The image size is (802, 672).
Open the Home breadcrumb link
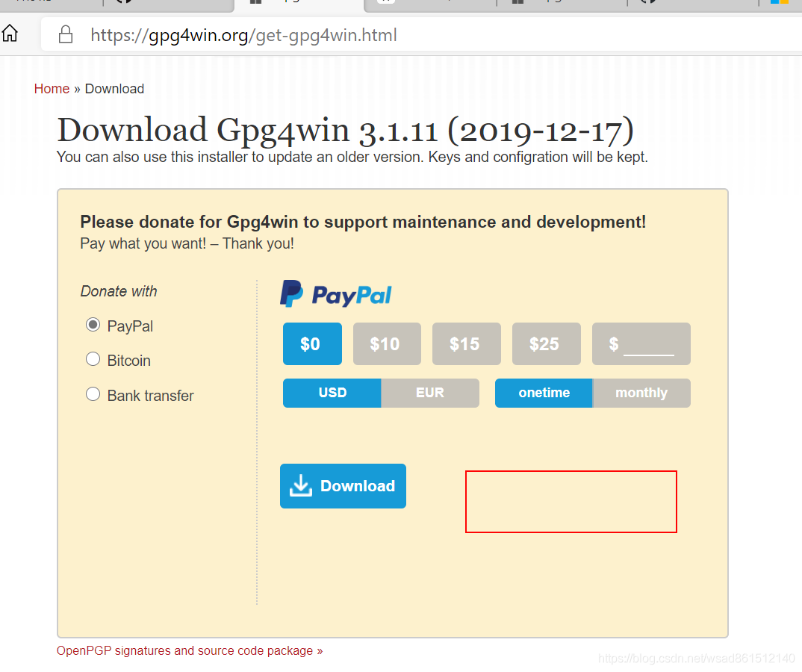coord(52,88)
